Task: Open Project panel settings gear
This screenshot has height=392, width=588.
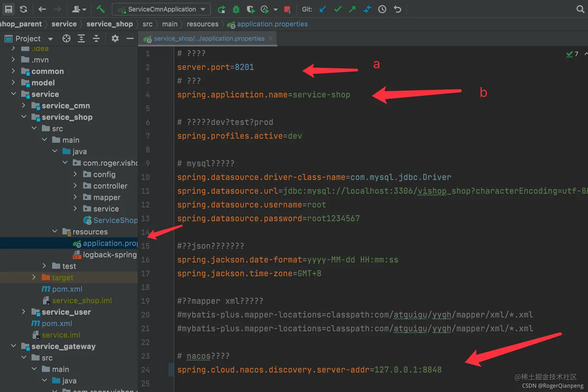Action: click(115, 38)
